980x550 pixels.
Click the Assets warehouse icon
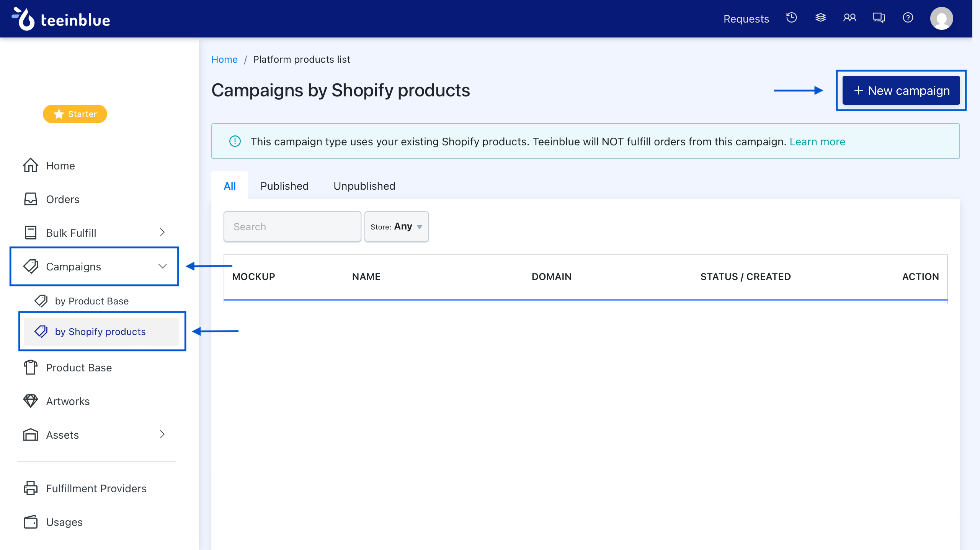tap(31, 435)
